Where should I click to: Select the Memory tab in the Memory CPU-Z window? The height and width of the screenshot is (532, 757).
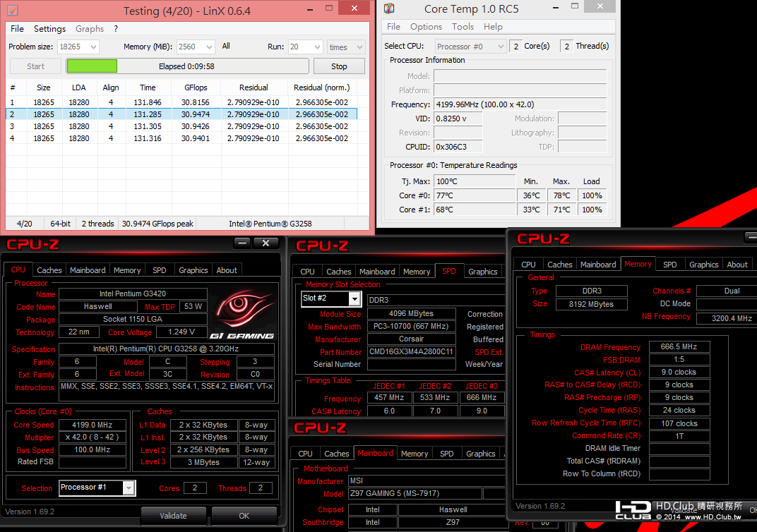coord(638,264)
